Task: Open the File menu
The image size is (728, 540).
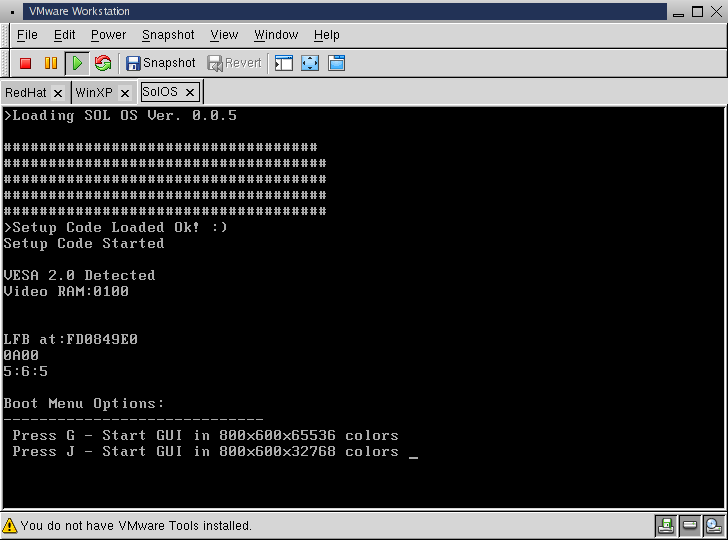Action: 27,35
